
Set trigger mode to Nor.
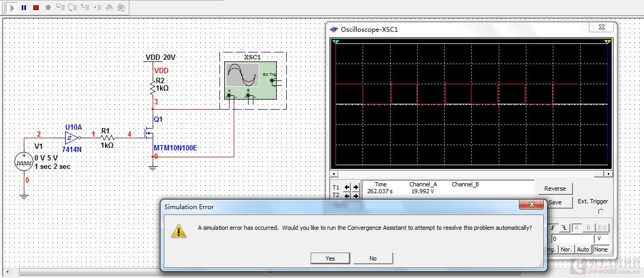pyautogui.click(x=566, y=249)
